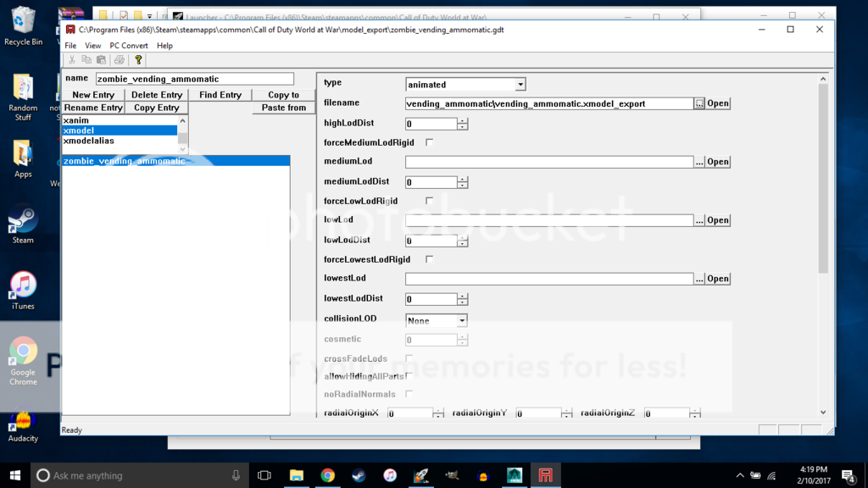Click Copy Entry button
Screen dimensions: 868x488
pos(157,108)
